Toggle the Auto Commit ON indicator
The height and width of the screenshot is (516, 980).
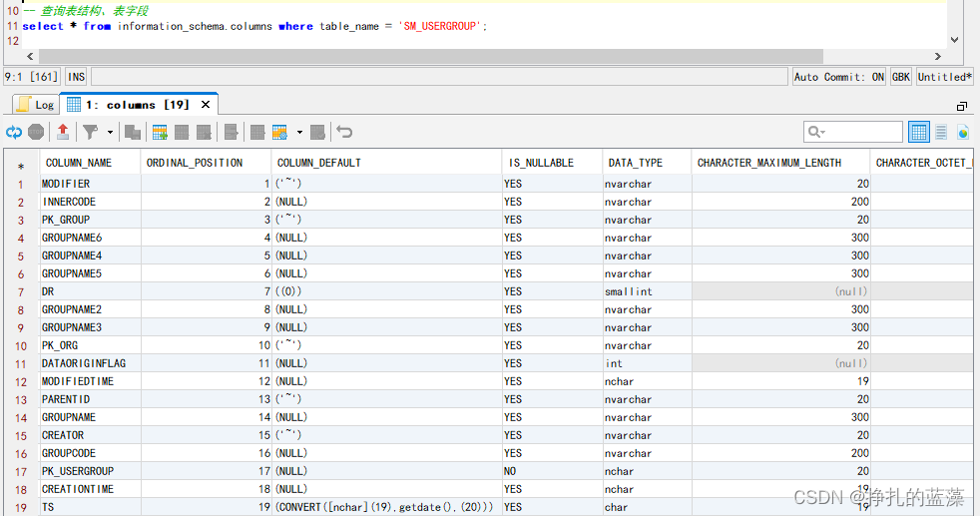838,77
